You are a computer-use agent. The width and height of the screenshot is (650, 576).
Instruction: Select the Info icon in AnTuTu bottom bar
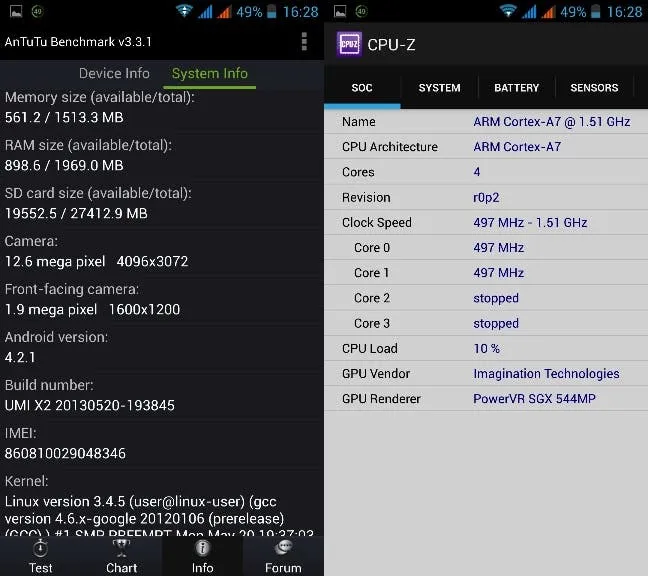coord(202,548)
